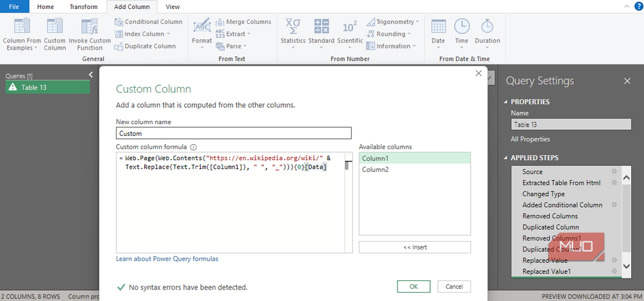Viewport: 644px width, 301px height.
Task: Open the All Properties link
Action: click(530, 139)
